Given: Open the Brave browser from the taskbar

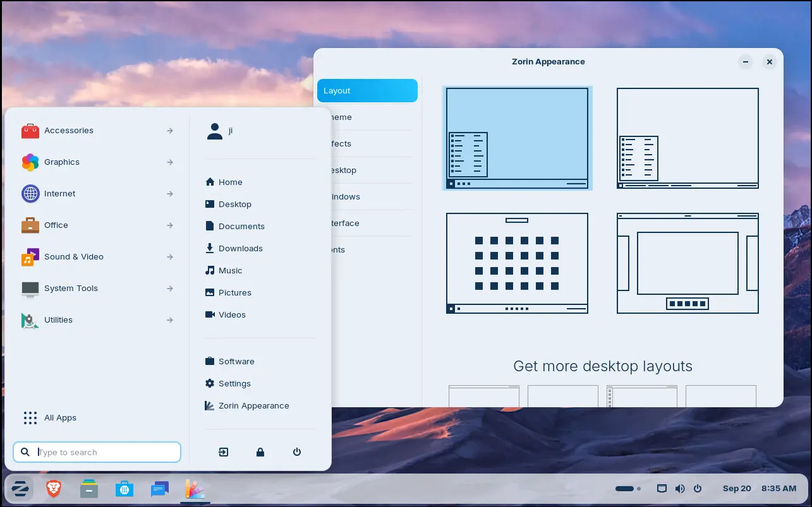Looking at the screenshot, I should pyautogui.click(x=54, y=488).
